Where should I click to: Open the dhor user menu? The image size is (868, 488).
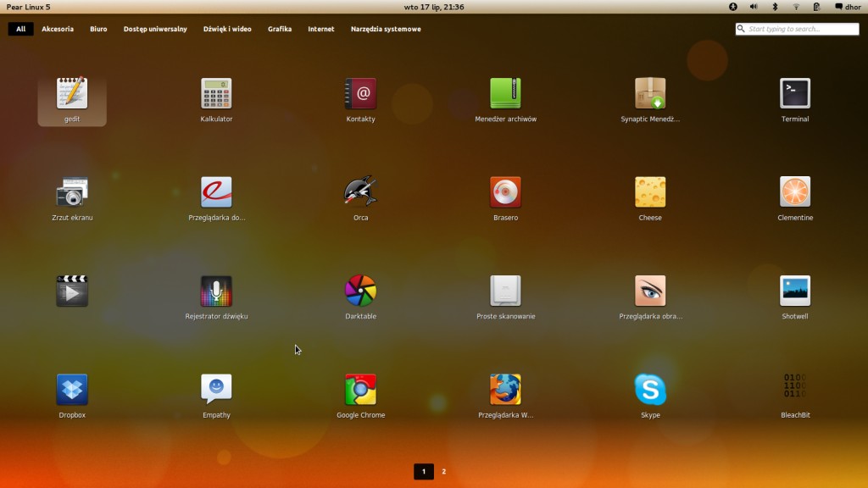[848, 7]
